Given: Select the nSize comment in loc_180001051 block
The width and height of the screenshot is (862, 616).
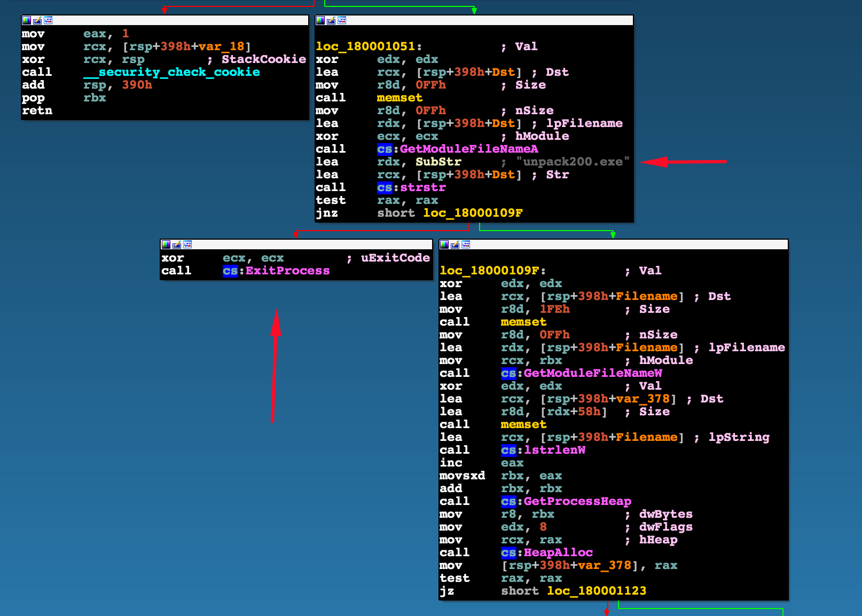Looking at the screenshot, I should pyautogui.click(x=535, y=110).
